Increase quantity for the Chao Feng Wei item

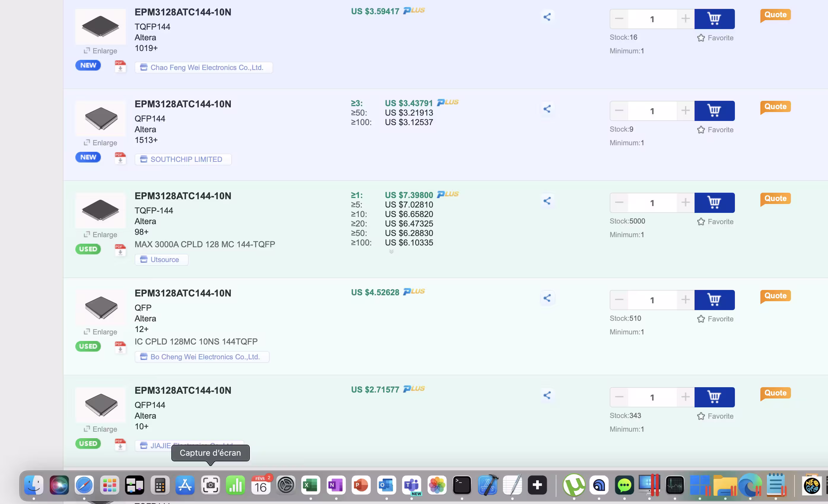point(686,19)
